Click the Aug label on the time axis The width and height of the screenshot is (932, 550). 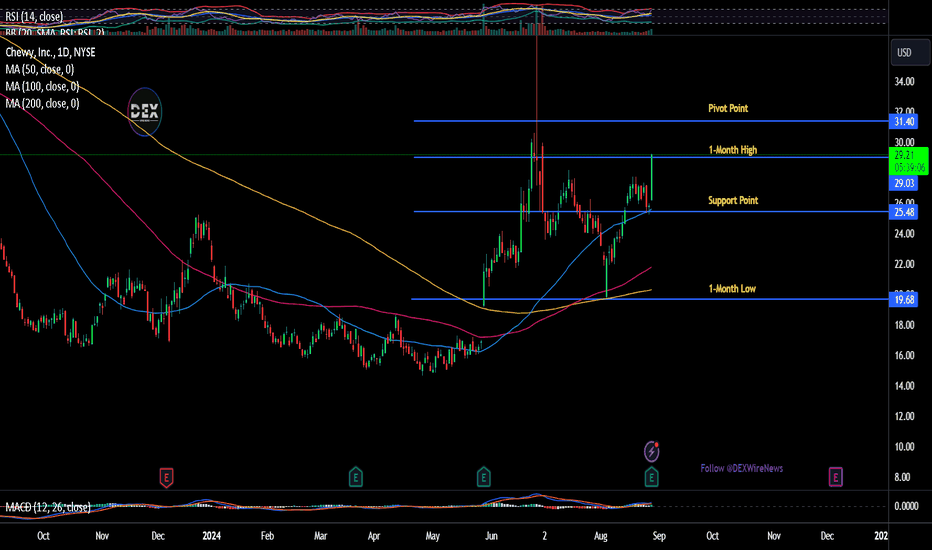[x=601, y=536]
